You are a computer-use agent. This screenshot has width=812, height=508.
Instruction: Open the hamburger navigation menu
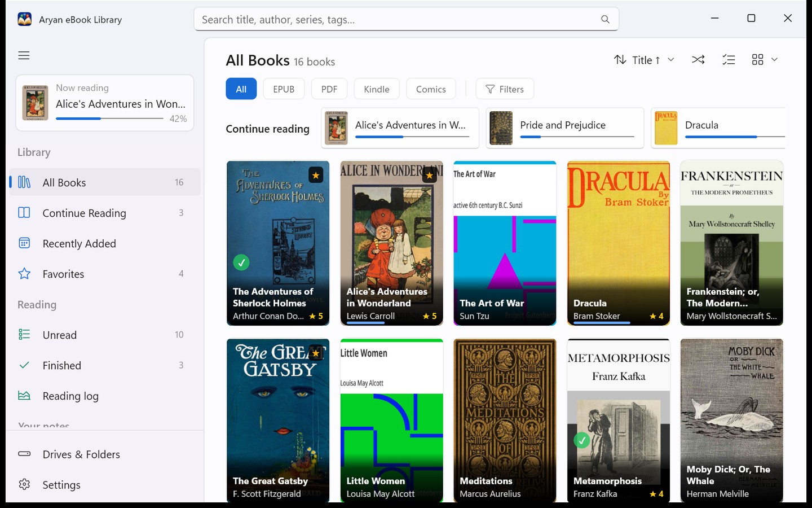click(x=24, y=55)
